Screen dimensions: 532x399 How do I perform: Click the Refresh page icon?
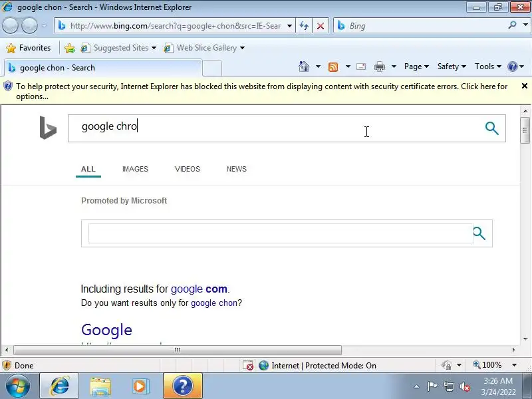(304, 26)
